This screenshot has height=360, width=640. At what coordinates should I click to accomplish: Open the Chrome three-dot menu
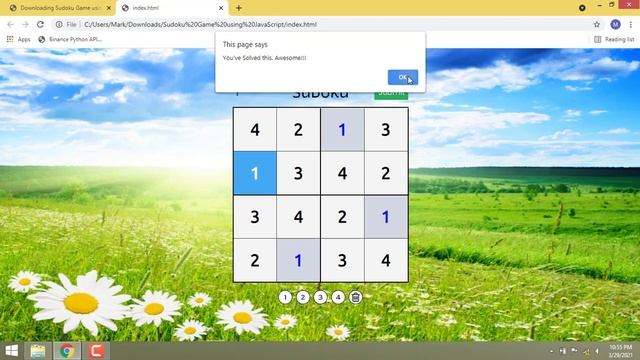tap(631, 24)
